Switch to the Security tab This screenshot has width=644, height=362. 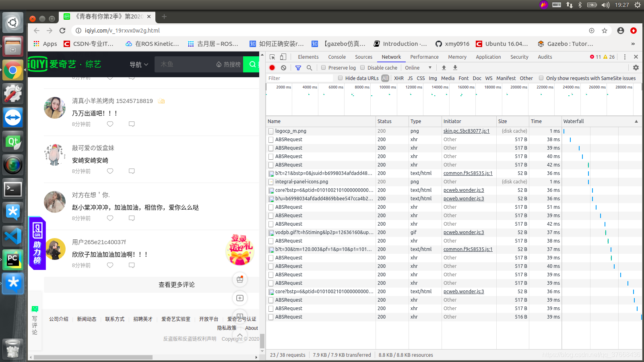click(x=519, y=57)
